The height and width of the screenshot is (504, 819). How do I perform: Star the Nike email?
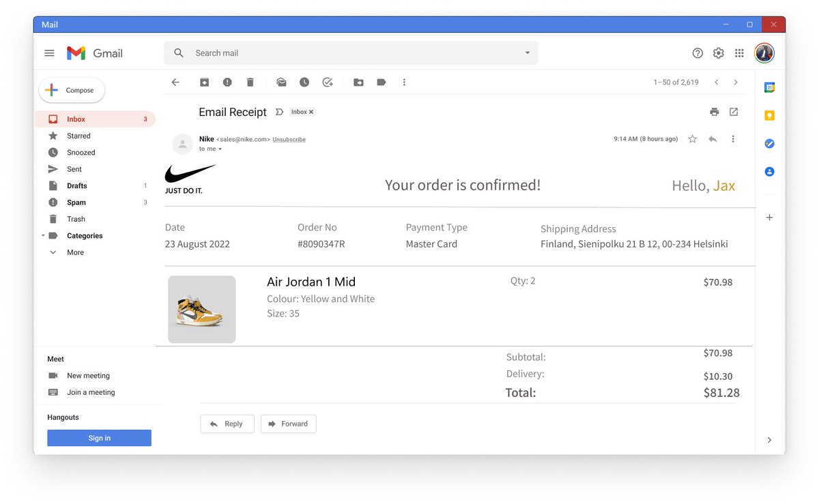[x=693, y=139]
